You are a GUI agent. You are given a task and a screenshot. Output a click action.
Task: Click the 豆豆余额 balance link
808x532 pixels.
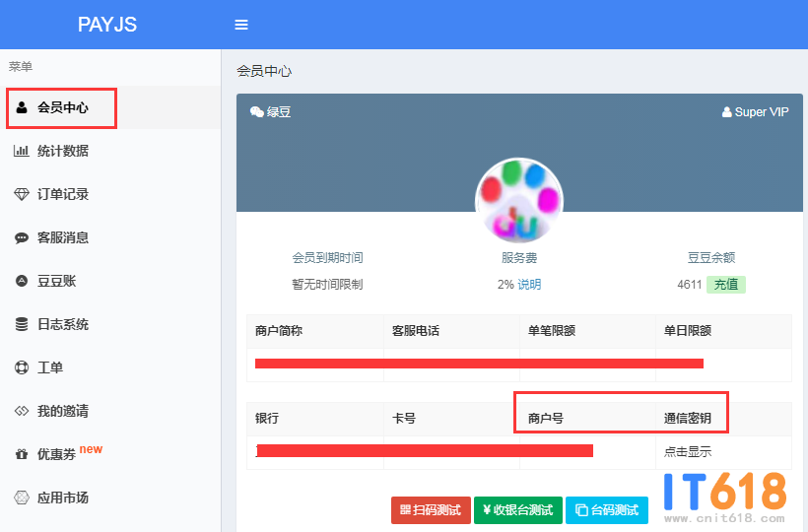pos(710,257)
